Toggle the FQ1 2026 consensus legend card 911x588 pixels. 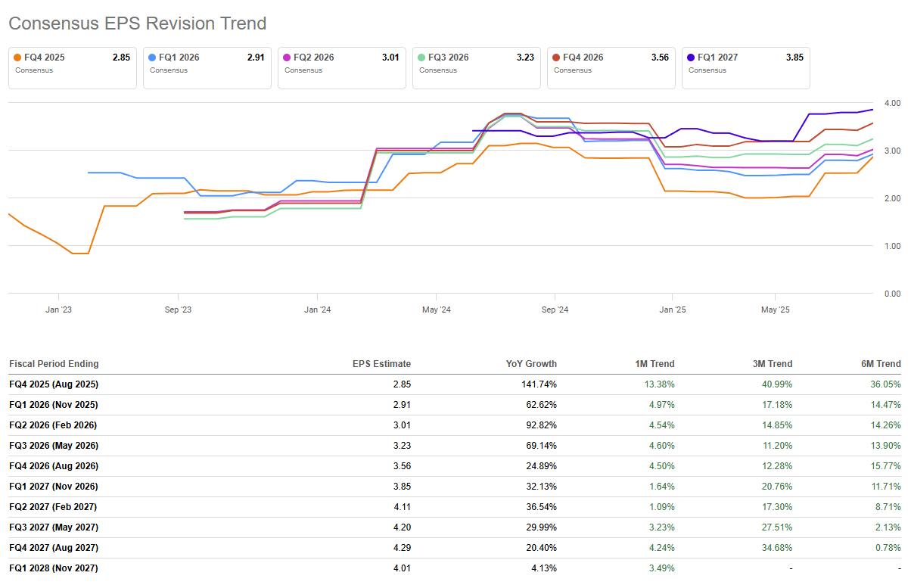207,67
